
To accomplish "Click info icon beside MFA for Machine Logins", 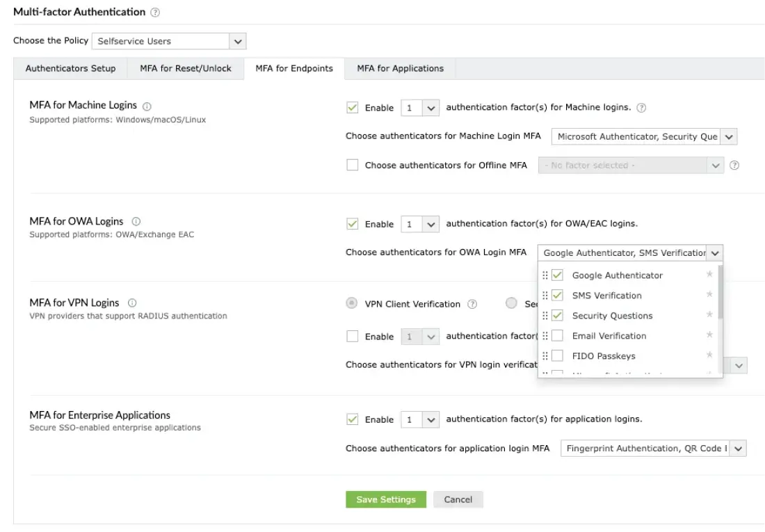I will point(147,106).
